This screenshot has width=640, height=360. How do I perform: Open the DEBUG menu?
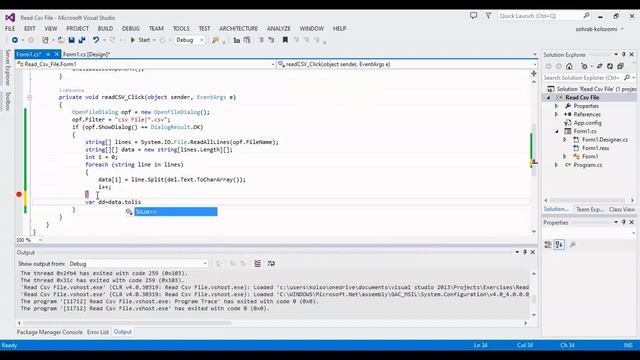click(131, 29)
